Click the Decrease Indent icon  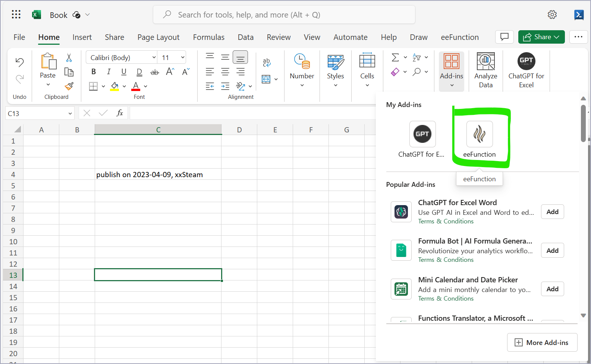tap(210, 86)
